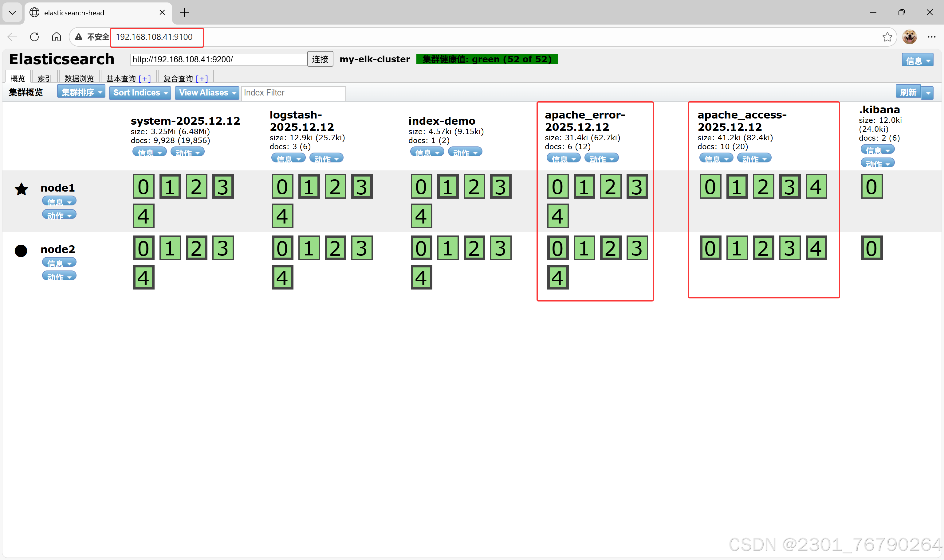Select shard 1 of index-demo on node1

pos(448,186)
